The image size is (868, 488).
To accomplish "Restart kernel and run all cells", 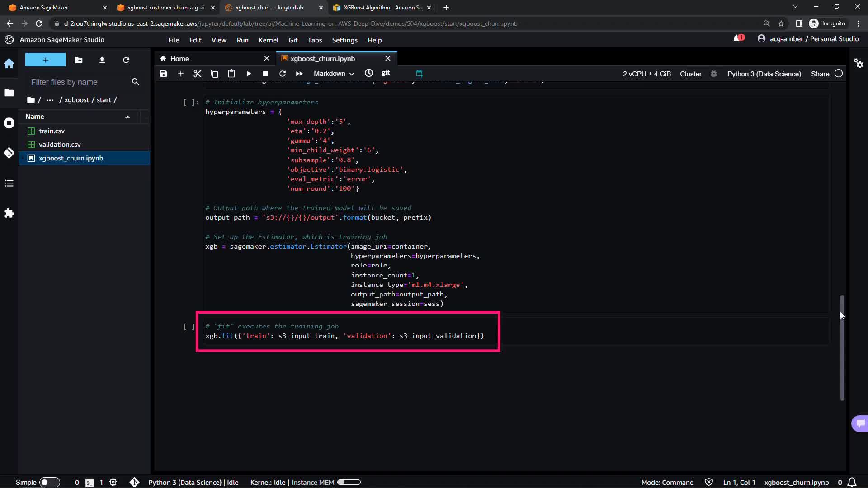I will click(299, 74).
